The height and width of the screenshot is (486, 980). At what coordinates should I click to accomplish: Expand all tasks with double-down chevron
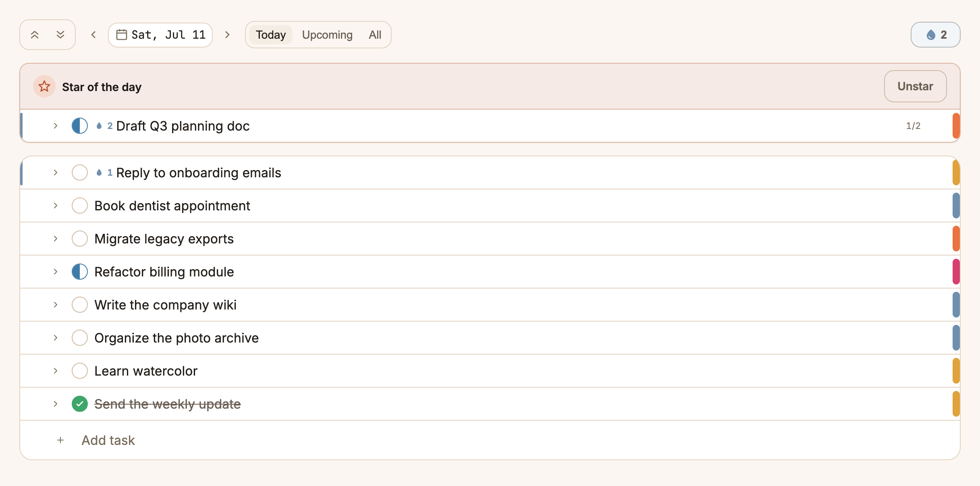coord(60,35)
